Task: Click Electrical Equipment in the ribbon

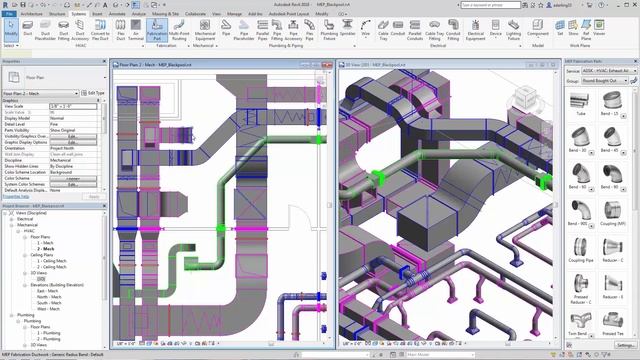Action: tap(476, 30)
